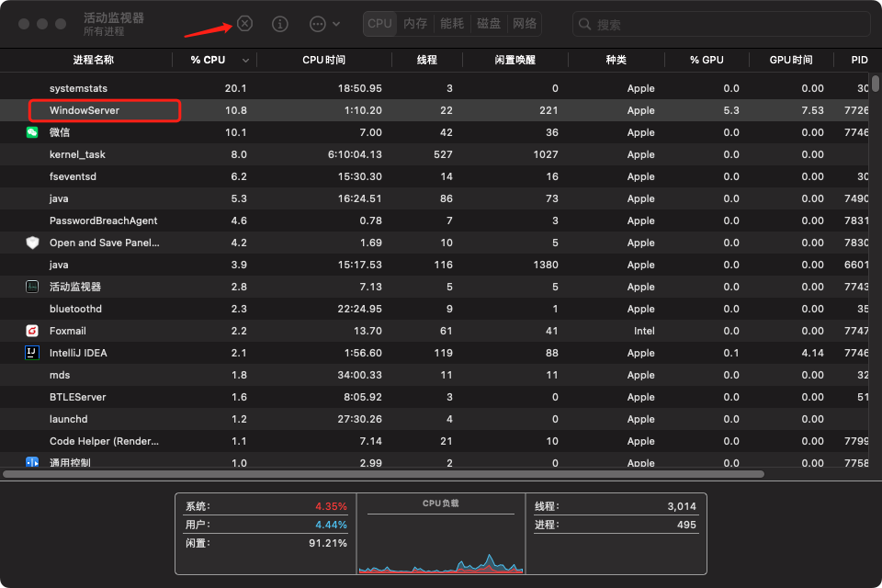Click the magnifier icon in search field
This screenshot has width=882, height=588.
click(586, 24)
